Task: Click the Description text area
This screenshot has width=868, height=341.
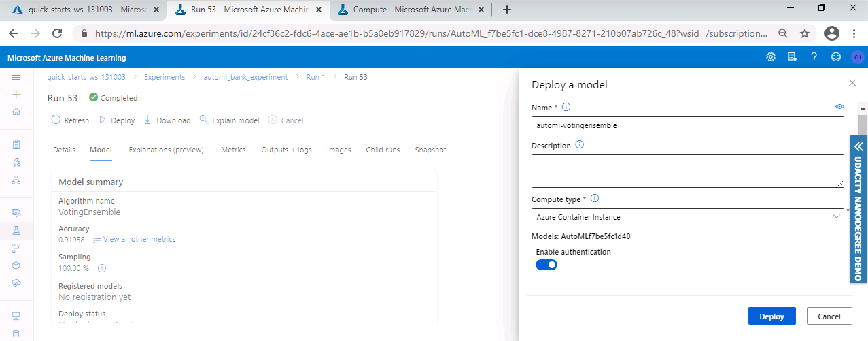Action: tap(687, 170)
